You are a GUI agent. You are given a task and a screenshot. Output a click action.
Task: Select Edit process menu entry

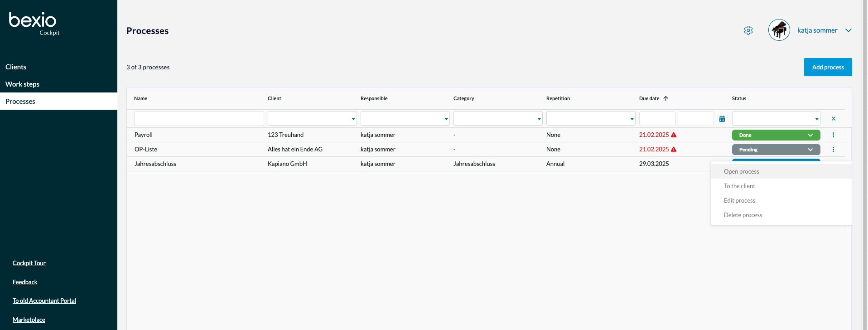(739, 200)
